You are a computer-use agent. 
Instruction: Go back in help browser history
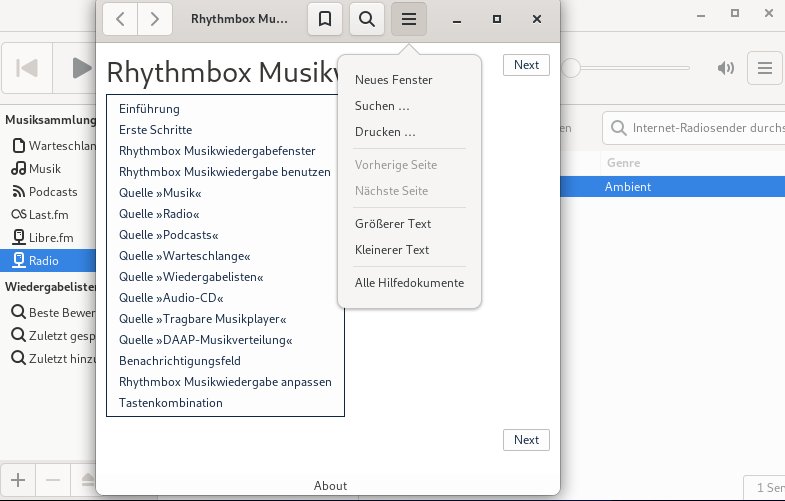pos(120,19)
